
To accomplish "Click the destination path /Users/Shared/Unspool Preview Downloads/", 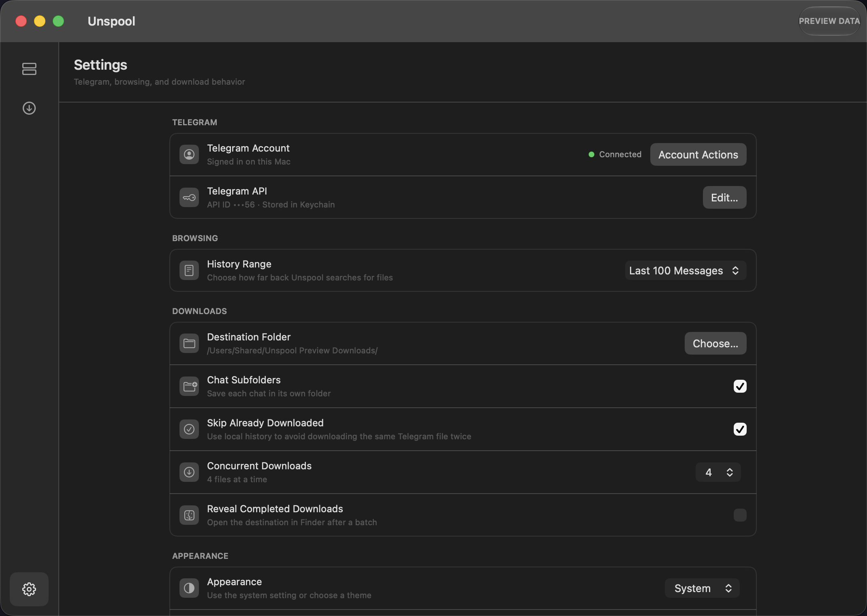I will 293,351.
